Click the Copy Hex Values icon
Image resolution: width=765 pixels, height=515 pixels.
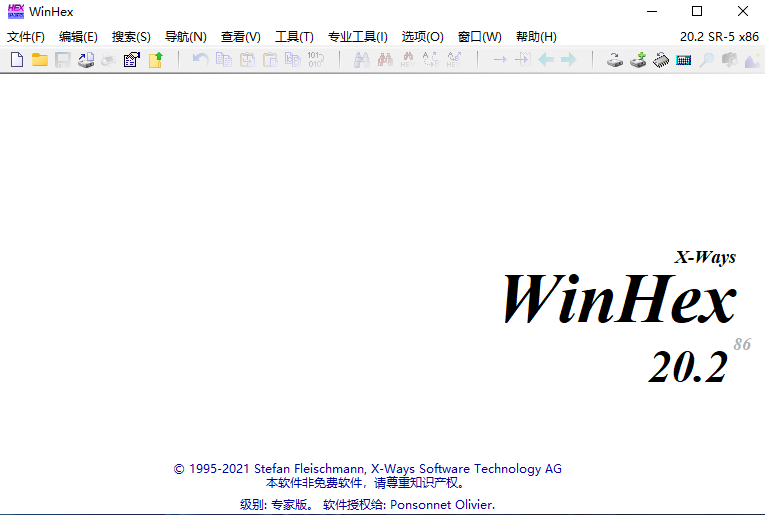[293, 59]
